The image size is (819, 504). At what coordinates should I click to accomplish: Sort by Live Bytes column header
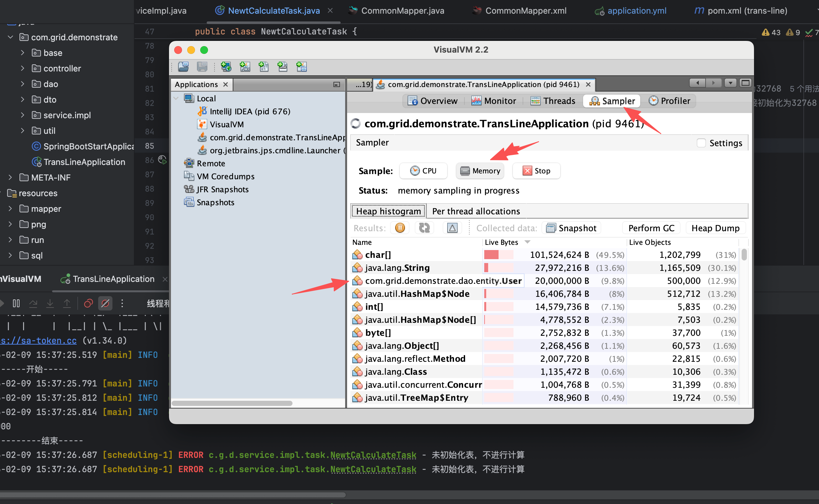[501, 242]
